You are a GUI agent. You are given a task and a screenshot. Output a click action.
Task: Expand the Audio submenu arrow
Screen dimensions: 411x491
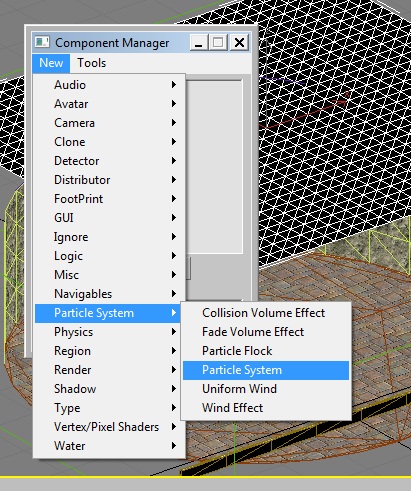[174, 85]
